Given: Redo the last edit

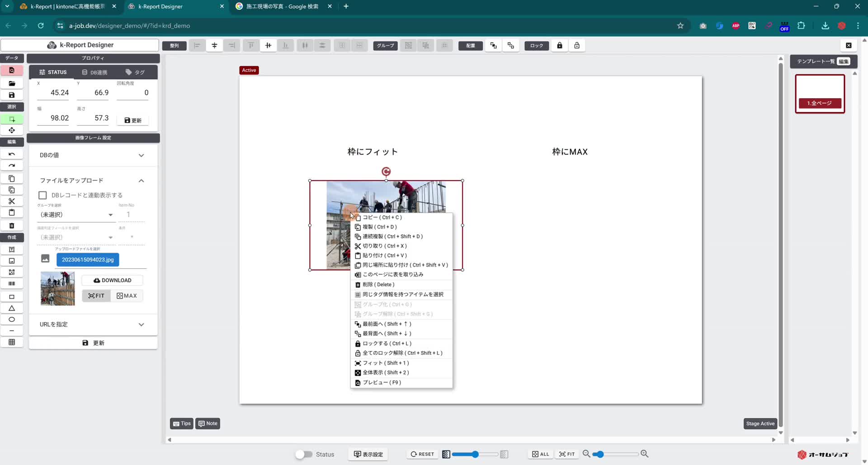Looking at the screenshot, I should click(x=12, y=165).
